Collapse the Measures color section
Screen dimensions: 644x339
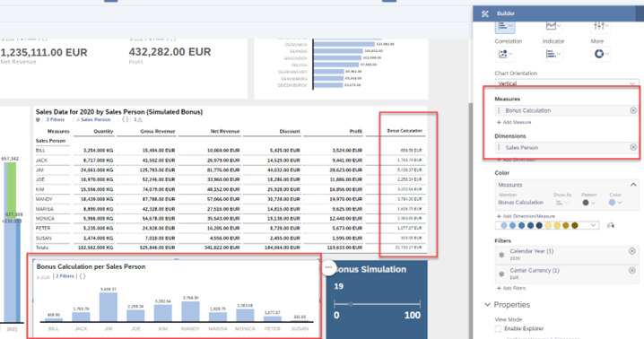pyautogui.click(x=633, y=185)
